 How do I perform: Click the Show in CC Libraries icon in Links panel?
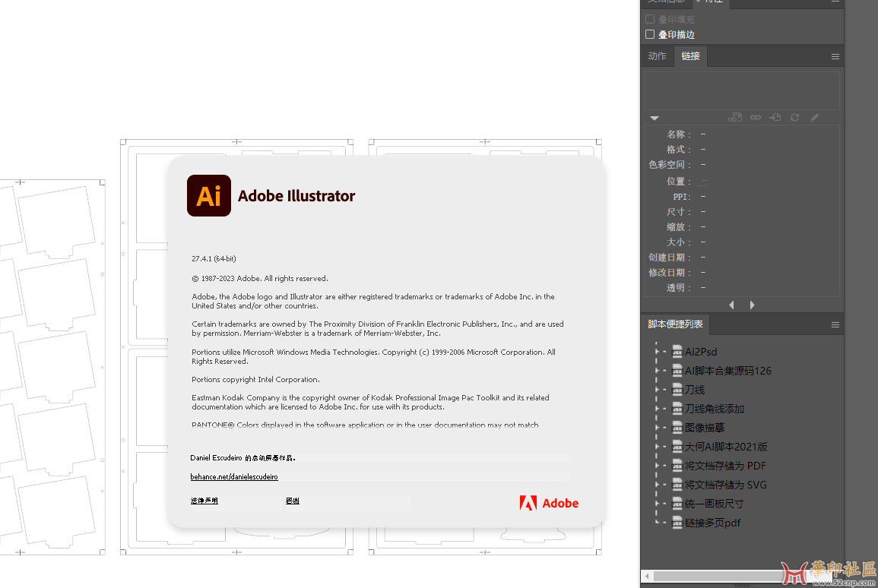coord(734,118)
